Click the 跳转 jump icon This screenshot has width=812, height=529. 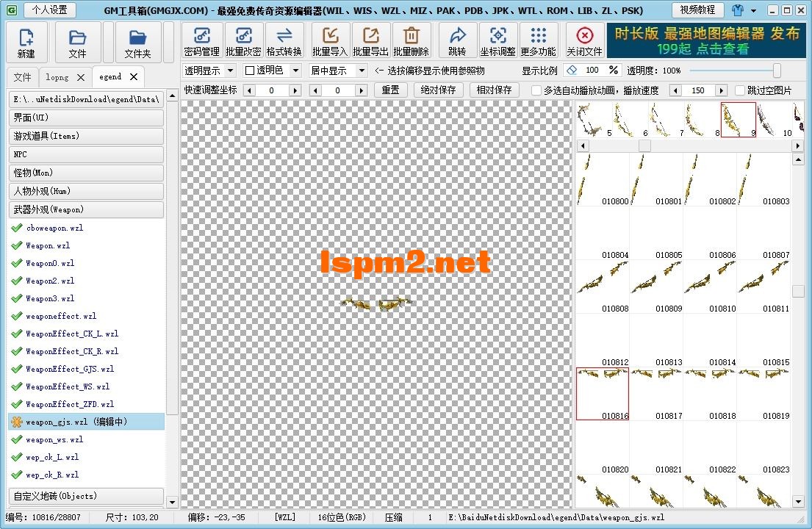pyautogui.click(x=457, y=40)
